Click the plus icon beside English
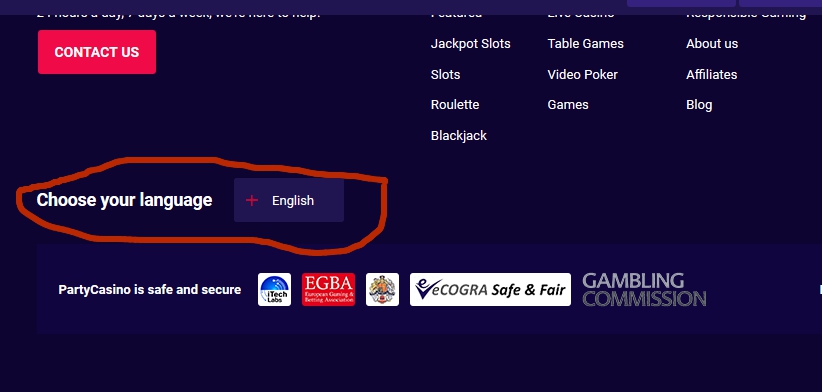Screen dimensions: 822x392 tap(252, 200)
